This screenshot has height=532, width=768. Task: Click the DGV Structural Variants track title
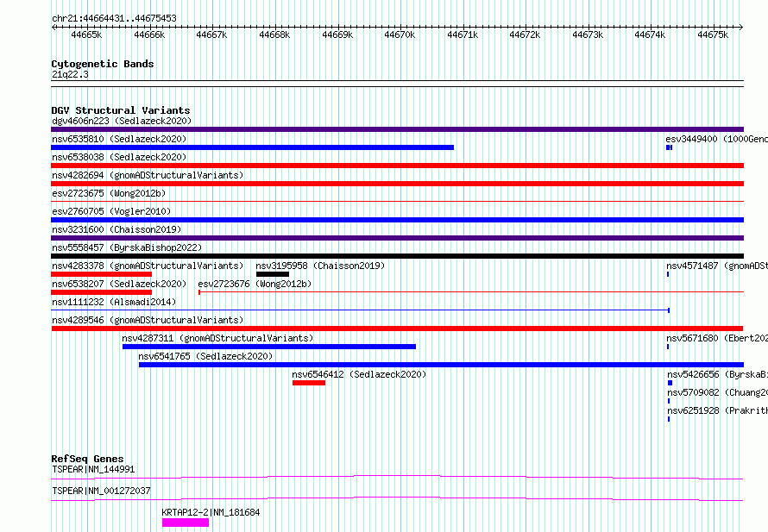121,110
